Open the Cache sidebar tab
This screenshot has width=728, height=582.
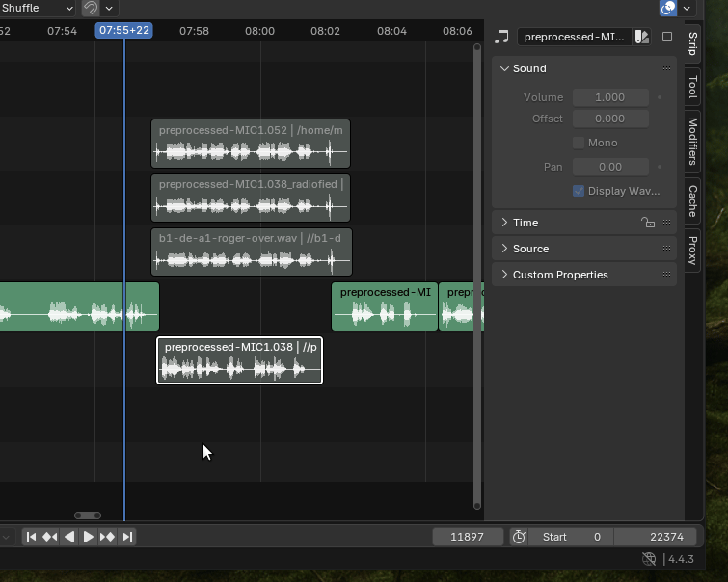(x=692, y=200)
